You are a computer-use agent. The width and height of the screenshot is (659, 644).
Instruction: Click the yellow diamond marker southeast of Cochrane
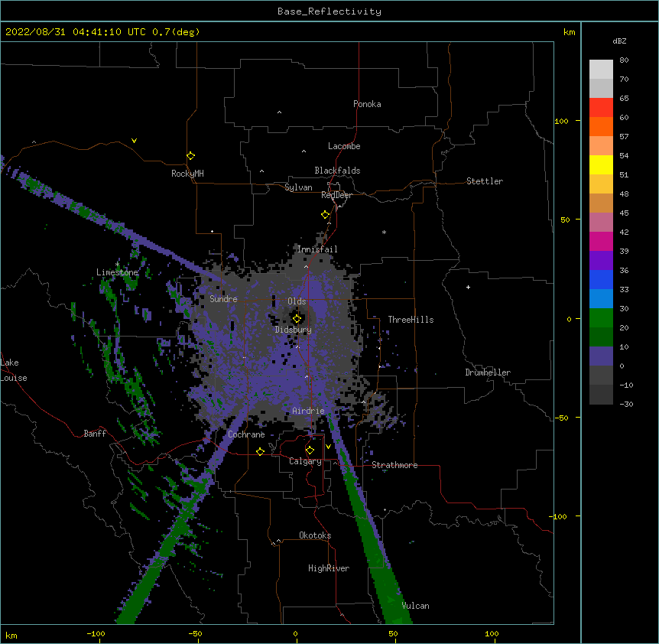pyautogui.click(x=260, y=451)
